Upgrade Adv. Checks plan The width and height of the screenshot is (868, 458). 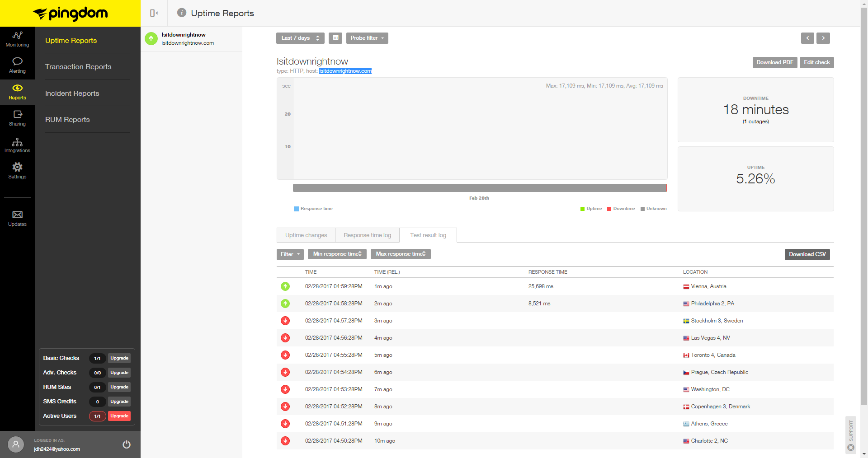[x=119, y=373]
